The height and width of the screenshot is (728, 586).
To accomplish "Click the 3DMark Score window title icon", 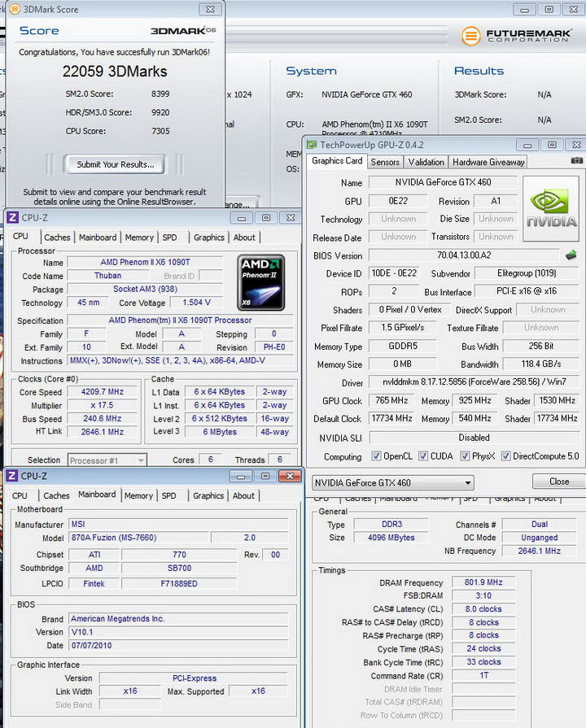I will pos(15,9).
